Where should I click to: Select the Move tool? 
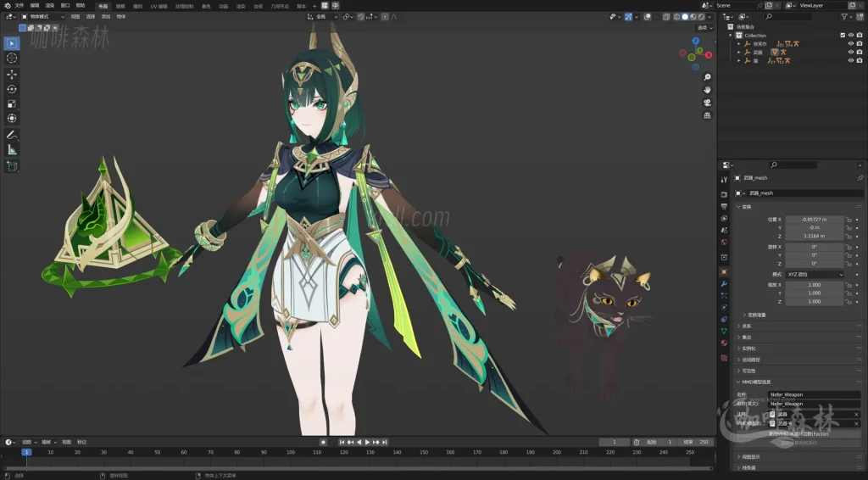12,74
